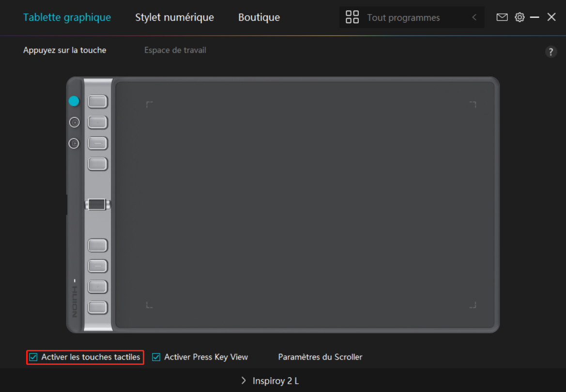Select the third round touch key on tablet
The image size is (566, 392).
pos(74,143)
